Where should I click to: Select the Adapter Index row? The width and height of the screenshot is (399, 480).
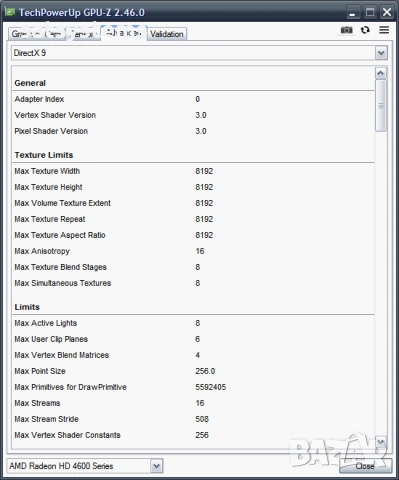193,99
